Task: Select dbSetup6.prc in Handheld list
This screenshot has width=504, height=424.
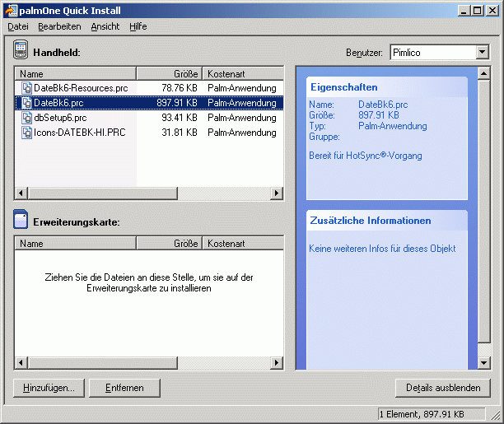Action: click(60, 118)
